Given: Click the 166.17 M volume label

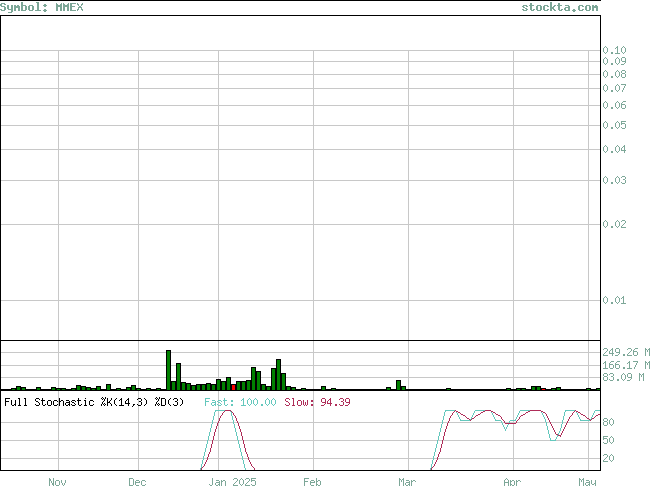Looking at the screenshot, I should (x=626, y=365).
